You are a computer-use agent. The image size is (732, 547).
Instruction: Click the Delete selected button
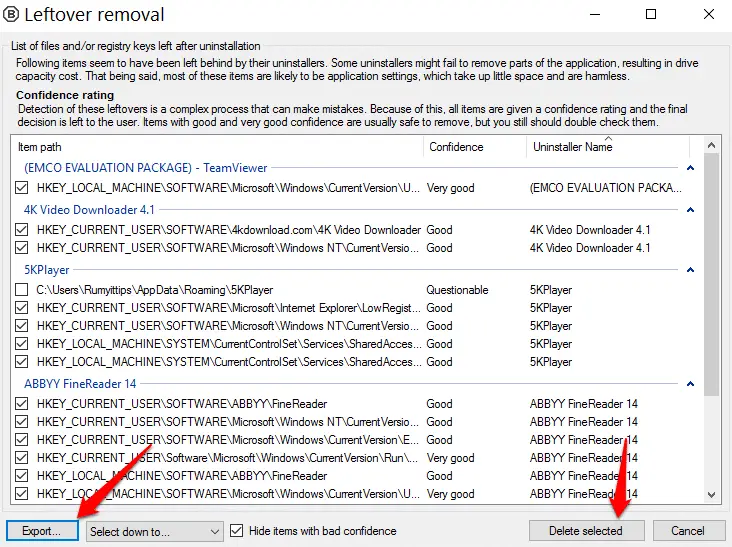point(586,531)
